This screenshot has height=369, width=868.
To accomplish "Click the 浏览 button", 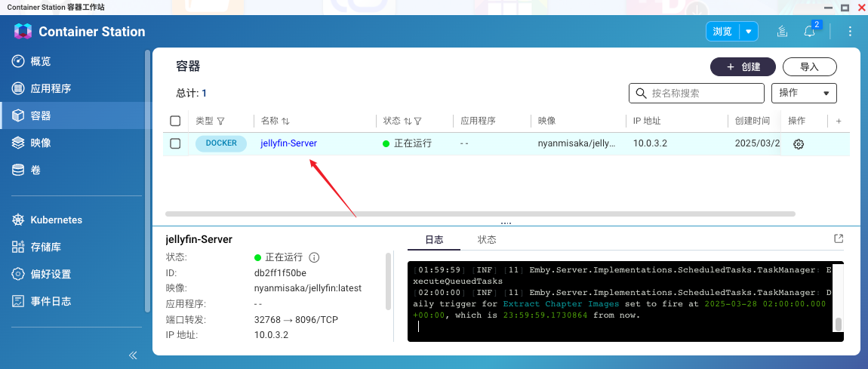I will (722, 32).
